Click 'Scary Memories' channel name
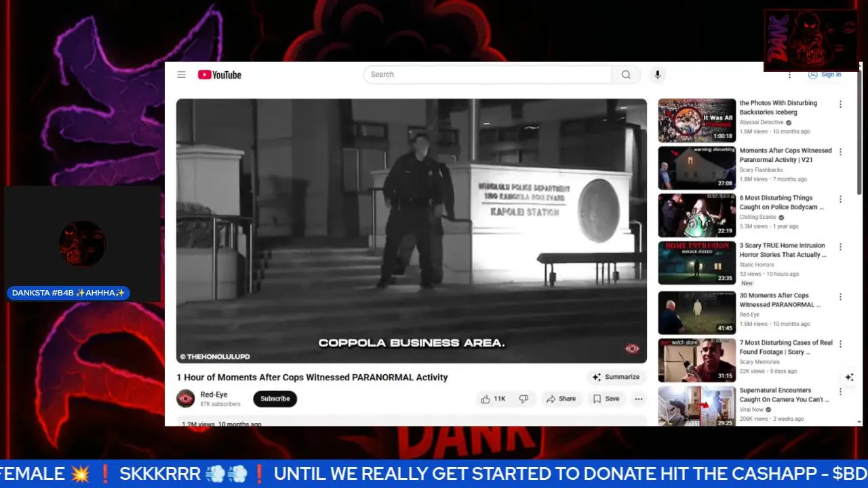The width and height of the screenshot is (868, 488). tap(759, 363)
